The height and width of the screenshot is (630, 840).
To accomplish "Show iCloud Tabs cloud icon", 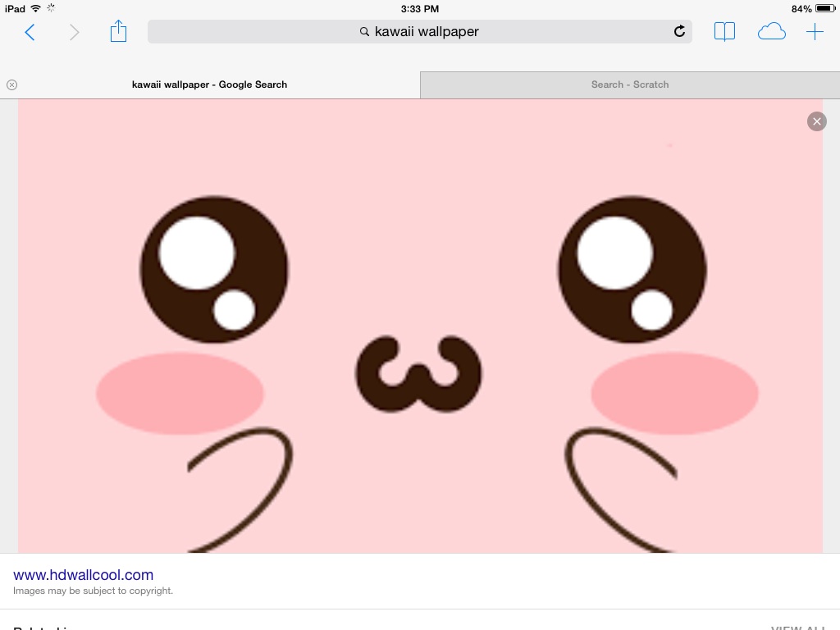I will 771,32.
